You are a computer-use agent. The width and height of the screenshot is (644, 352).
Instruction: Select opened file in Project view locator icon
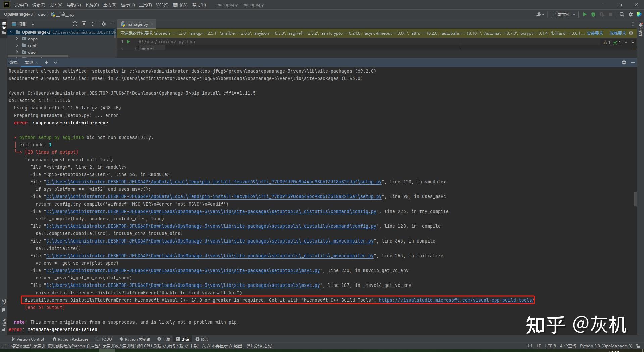point(74,24)
